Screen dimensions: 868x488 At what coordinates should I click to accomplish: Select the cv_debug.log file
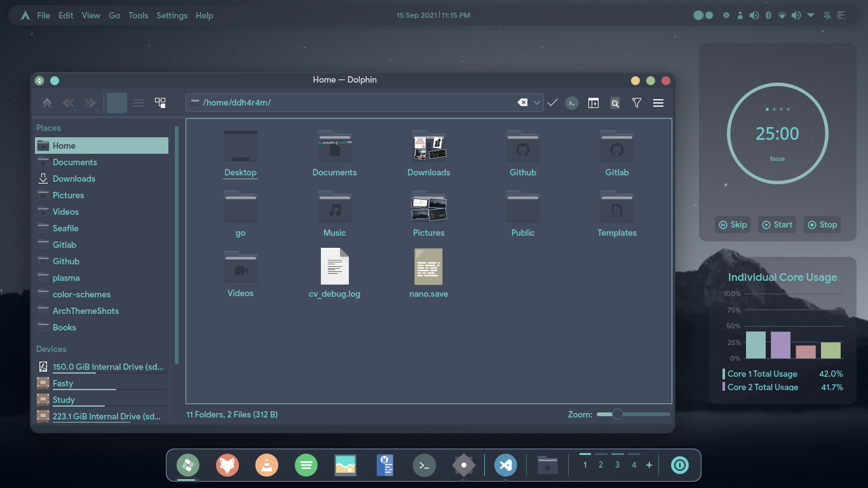[x=335, y=266]
